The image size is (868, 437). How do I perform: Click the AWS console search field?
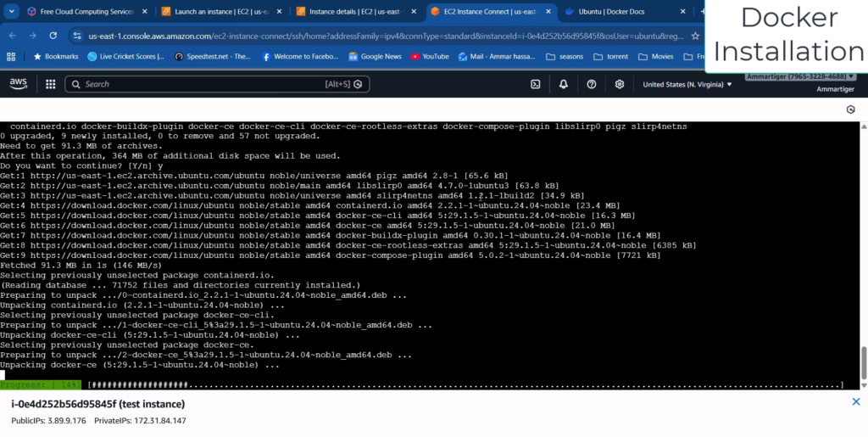pyautogui.click(x=217, y=84)
